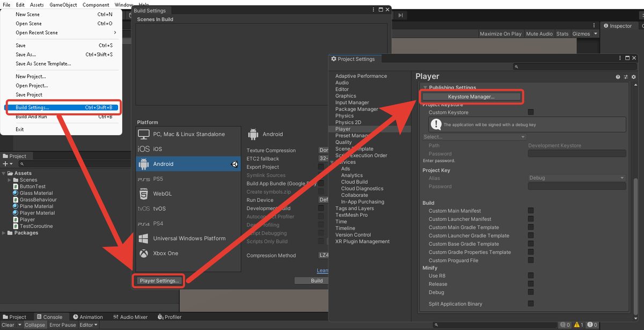Select Input Manager in settings list
644x330 pixels.
coord(352,102)
